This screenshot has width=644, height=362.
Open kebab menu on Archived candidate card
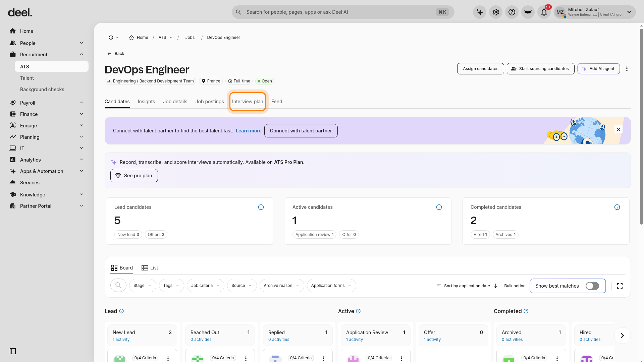tap(557, 358)
